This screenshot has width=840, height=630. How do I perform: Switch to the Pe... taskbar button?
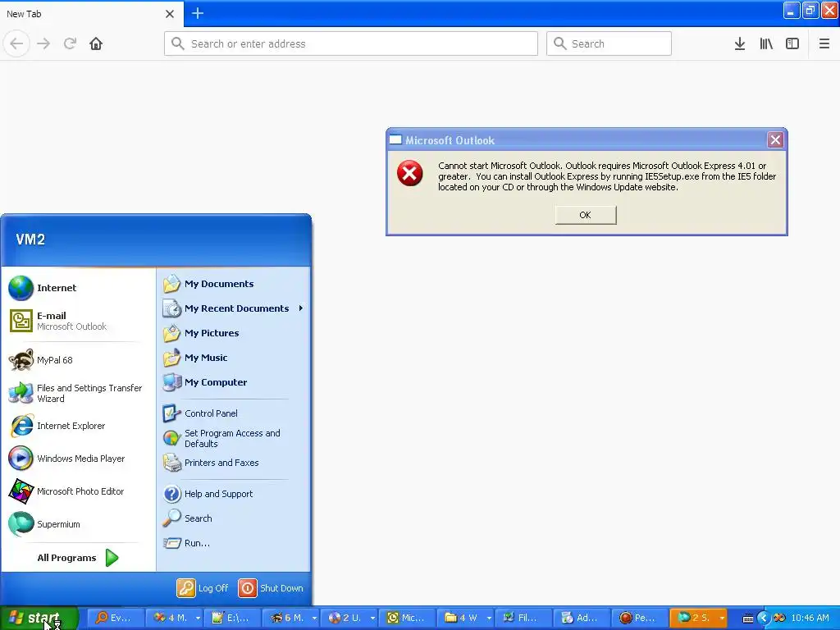coord(641,618)
